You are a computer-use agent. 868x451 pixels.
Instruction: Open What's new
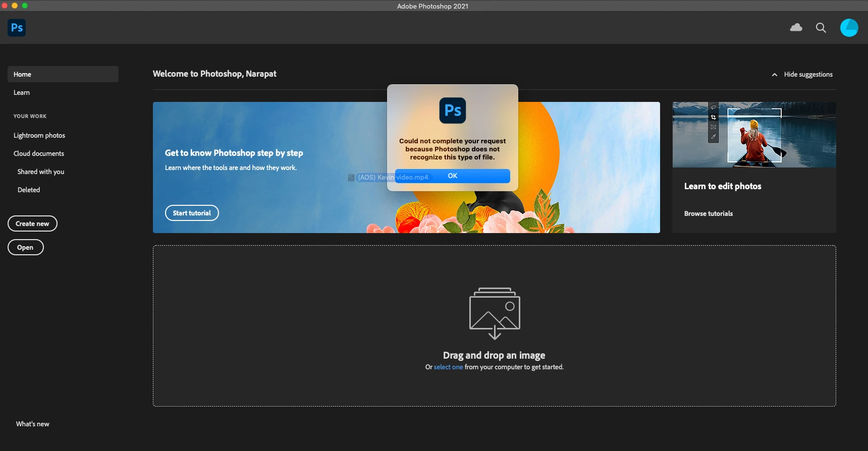pos(33,424)
